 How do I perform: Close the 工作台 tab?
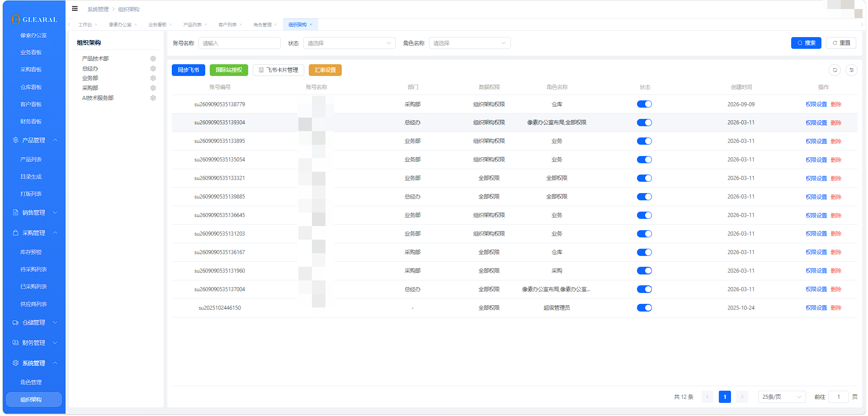(96, 25)
